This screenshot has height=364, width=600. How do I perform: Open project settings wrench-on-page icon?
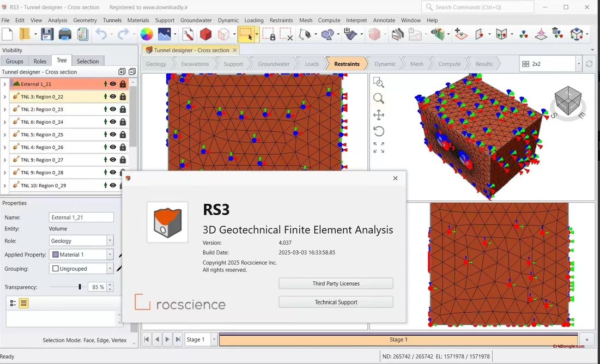(x=187, y=34)
